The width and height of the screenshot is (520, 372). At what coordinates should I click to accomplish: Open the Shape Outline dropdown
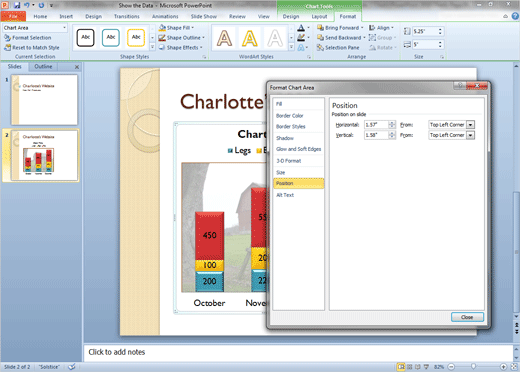coord(182,38)
